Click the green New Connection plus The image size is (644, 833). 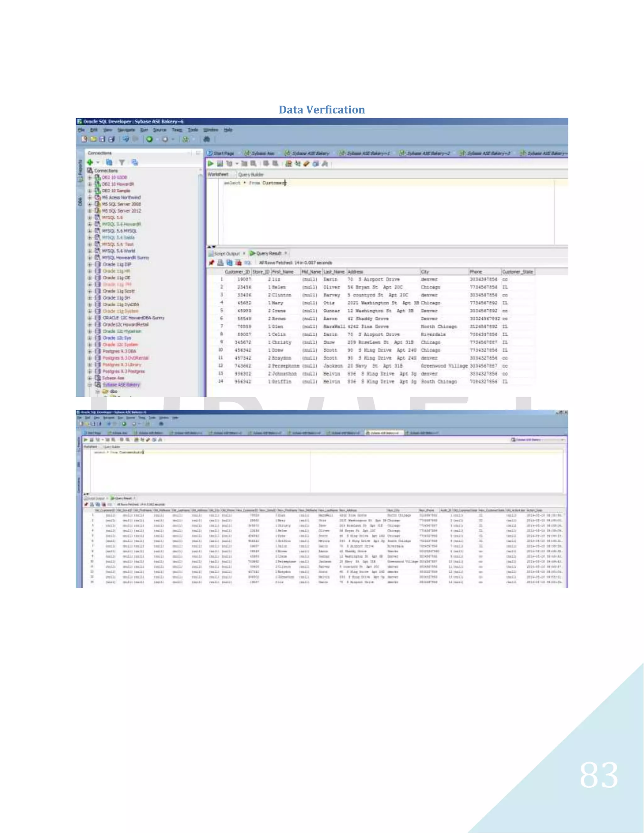tap(90, 162)
